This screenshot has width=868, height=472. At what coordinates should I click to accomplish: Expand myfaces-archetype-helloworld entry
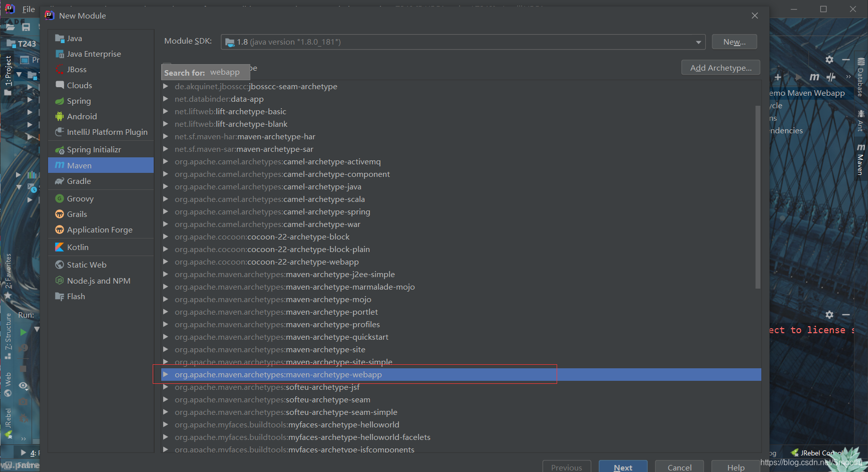click(x=165, y=425)
